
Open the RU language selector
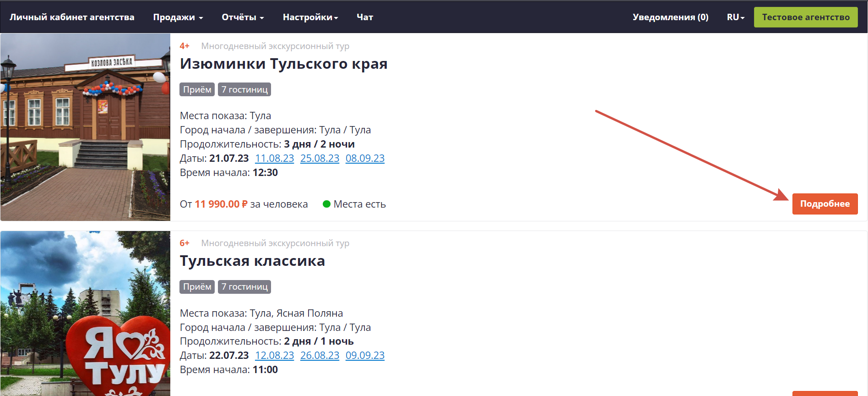click(736, 17)
